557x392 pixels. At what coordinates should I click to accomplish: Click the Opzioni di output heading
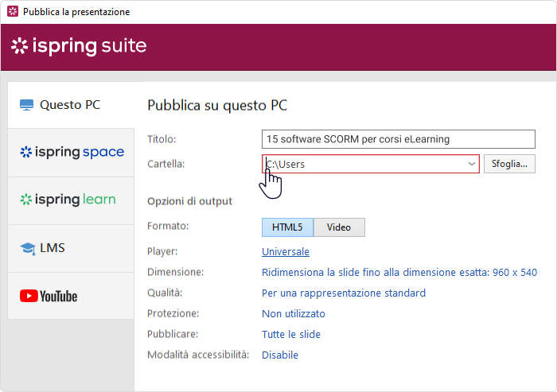point(189,201)
